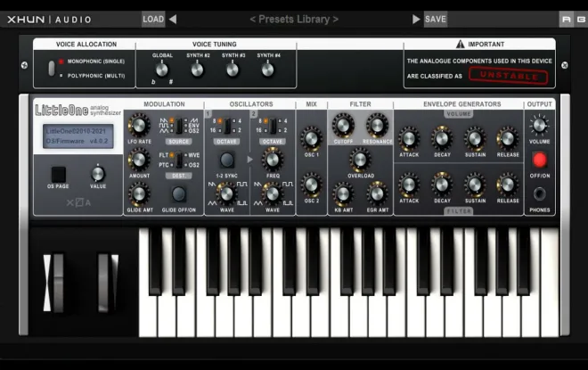Click the filter CUTOFF knob
Viewport: 588px width, 370px height.
pyautogui.click(x=343, y=126)
